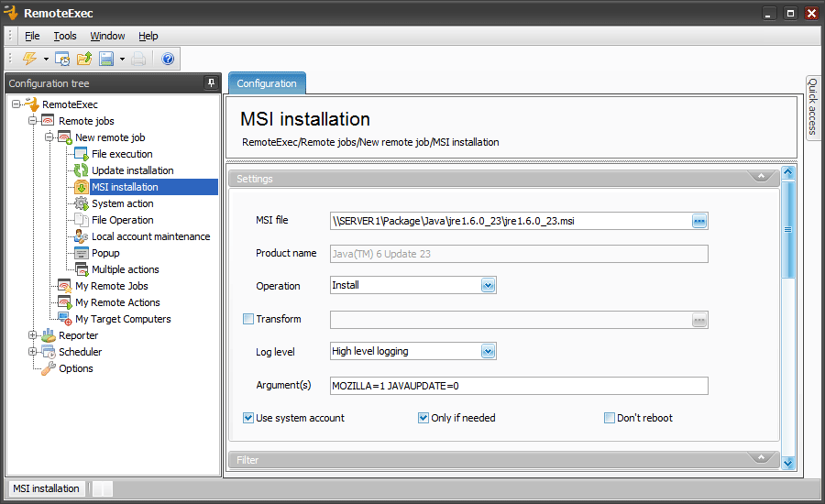Click the Update installation tree icon
Screen dimensions: 825x504
click(81, 170)
